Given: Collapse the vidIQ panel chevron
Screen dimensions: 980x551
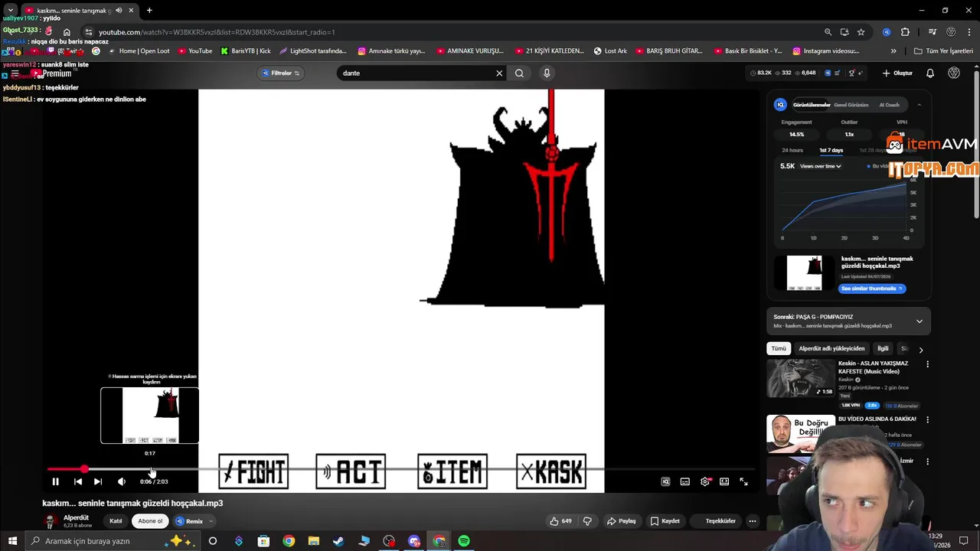Looking at the screenshot, I should click(919, 105).
